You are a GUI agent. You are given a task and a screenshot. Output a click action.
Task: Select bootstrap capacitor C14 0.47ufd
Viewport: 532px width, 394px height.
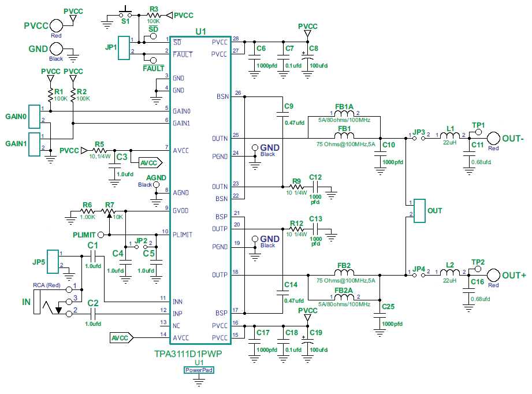click(x=282, y=292)
